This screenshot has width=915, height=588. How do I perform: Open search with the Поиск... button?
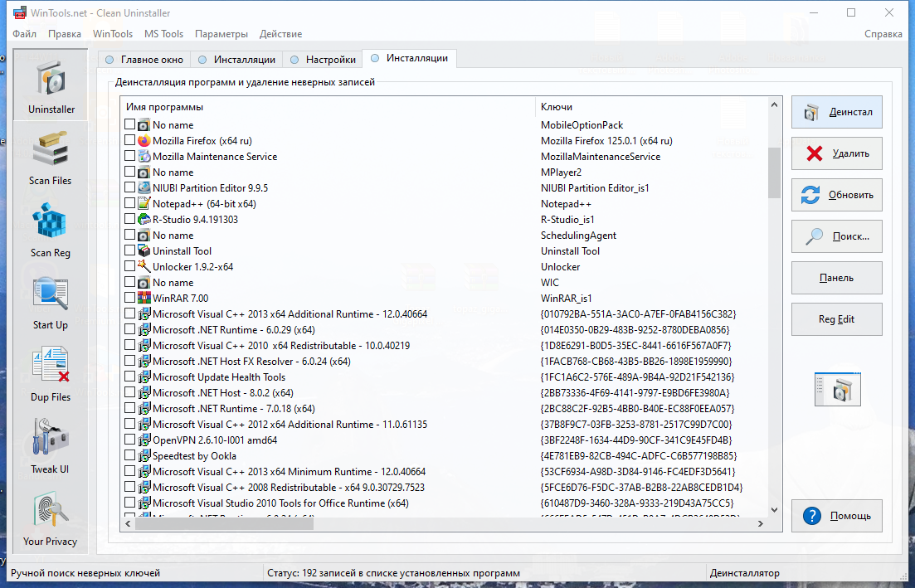coord(837,236)
